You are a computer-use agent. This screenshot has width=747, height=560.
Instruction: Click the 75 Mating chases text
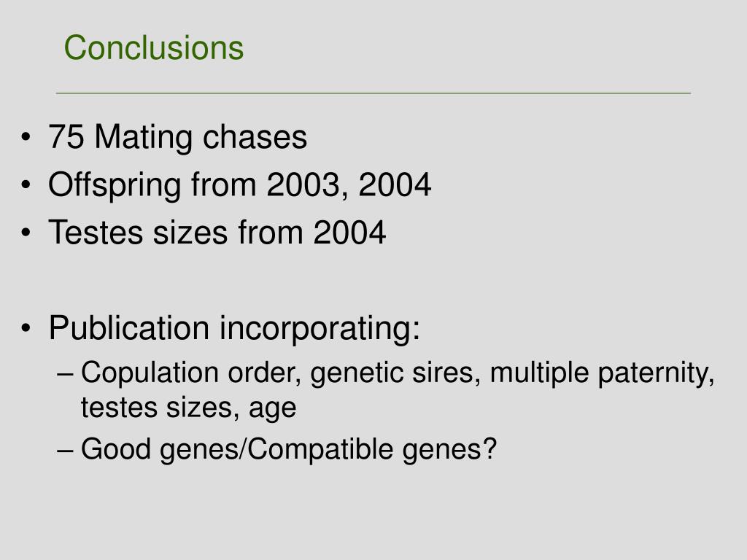tap(178, 137)
